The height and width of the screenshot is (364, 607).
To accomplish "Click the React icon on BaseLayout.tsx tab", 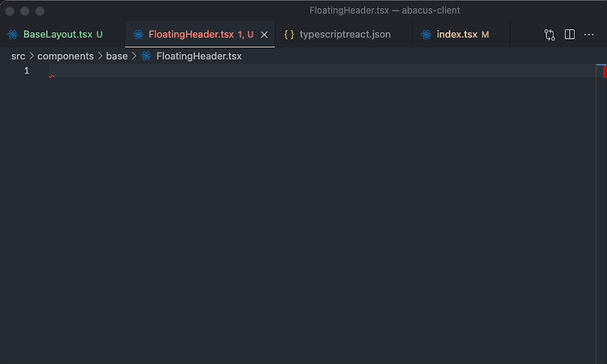I will (x=13, y=35).
